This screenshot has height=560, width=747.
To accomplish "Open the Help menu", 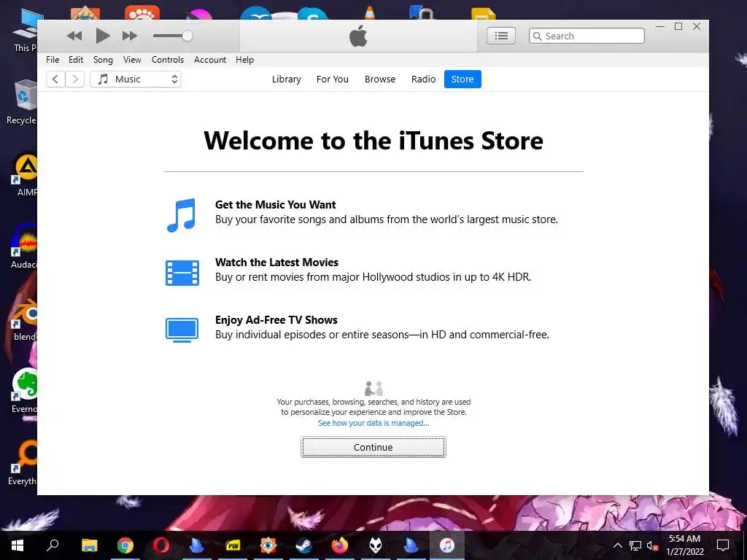I will click(x=244, y=60).
